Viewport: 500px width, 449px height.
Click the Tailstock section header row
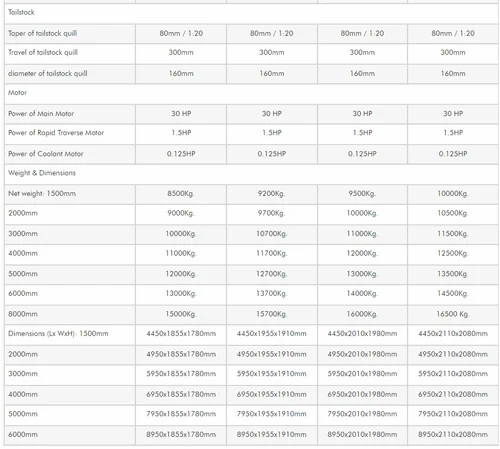point(251,13)
